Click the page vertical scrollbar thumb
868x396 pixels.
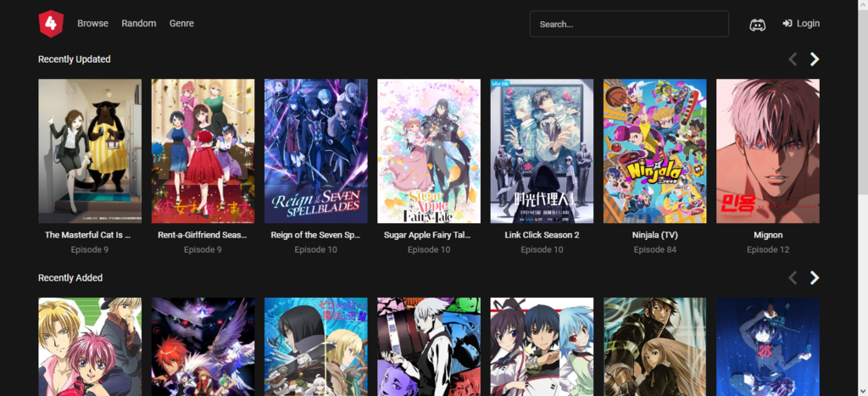(863, 103)
